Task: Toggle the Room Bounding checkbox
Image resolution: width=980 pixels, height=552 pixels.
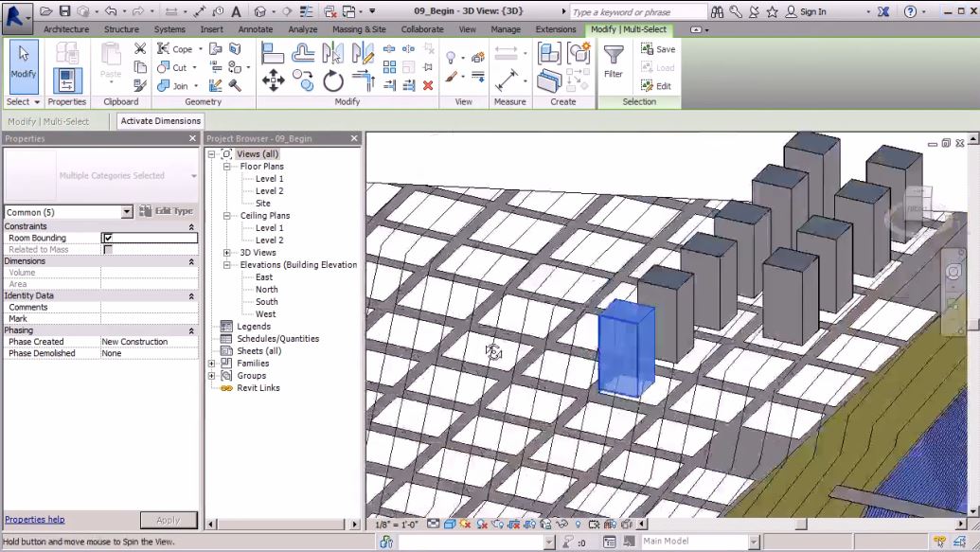Action: 108,238
